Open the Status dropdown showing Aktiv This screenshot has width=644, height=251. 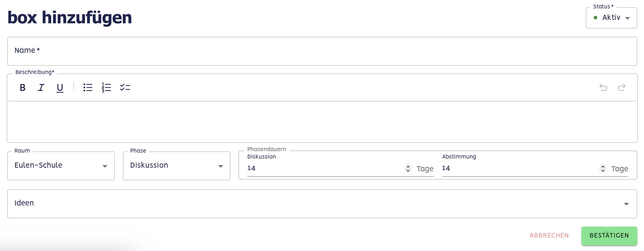point(611,18)
